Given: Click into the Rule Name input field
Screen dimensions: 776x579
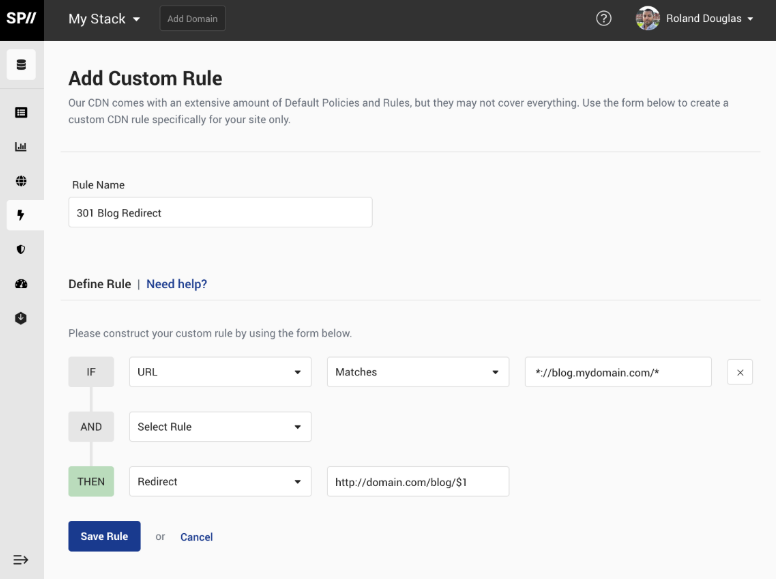Looking at the screenshot, I should click(220, 213).
